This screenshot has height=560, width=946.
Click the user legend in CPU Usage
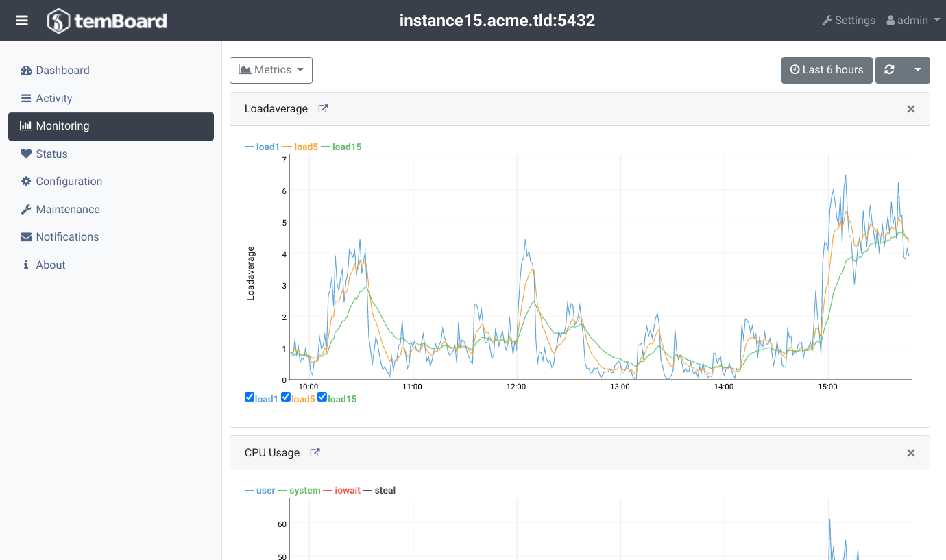[x=260, y=490]
